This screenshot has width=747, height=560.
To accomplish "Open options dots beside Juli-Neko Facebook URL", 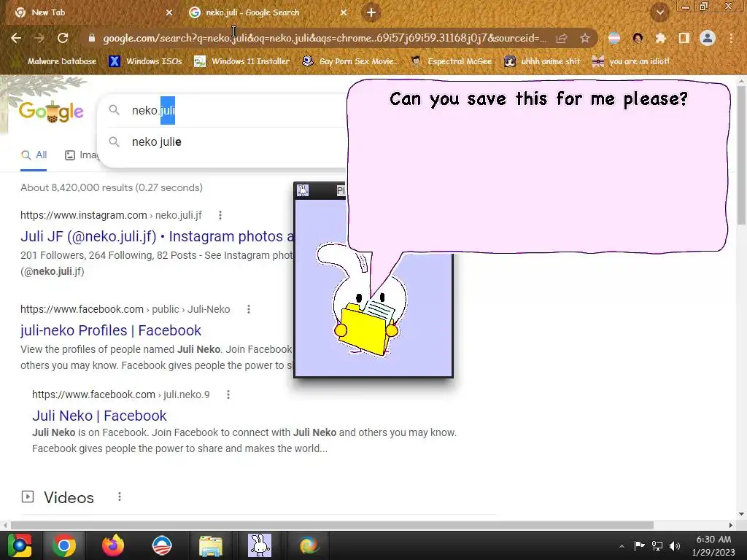I will [x=249, y=309].
